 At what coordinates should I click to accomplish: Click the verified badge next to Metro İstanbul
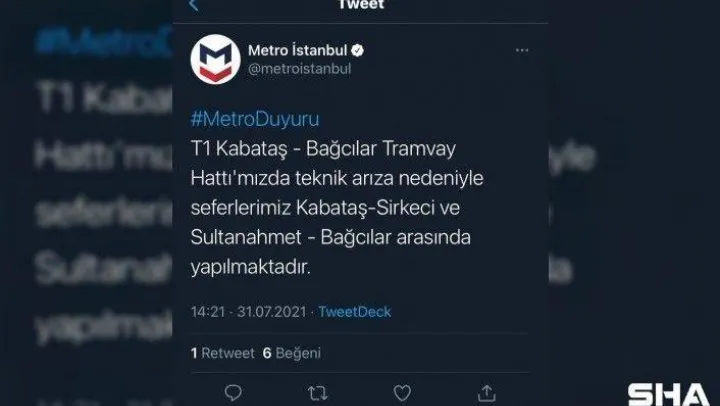(358, 51)
